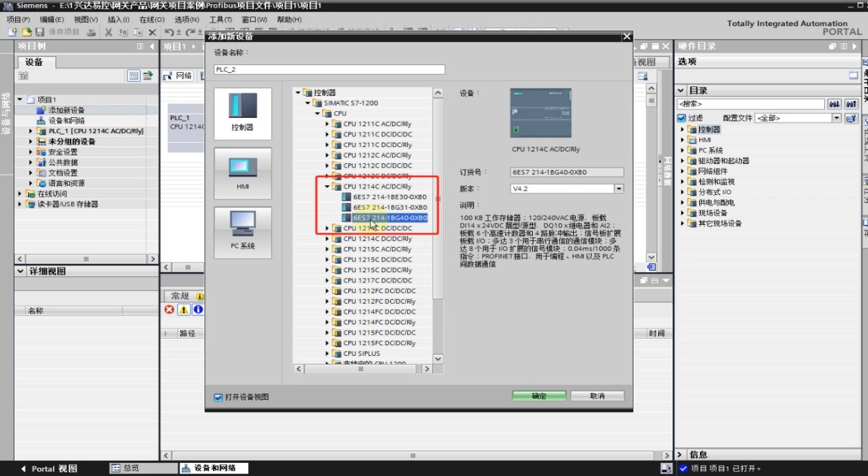Screen dimensions: 868x476
Task: Select CPU SIPLUS in the device tree
Action: point(361,354)
